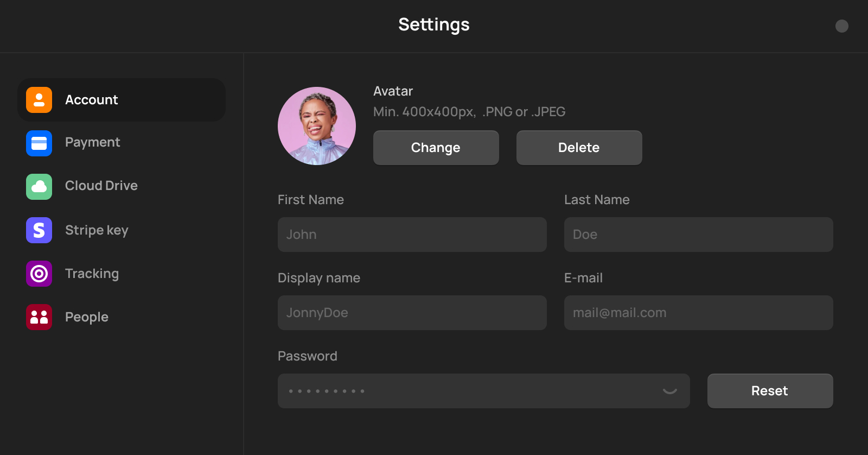This screenshot has width=868, height=455.
Task: Click the purple Stripe key icon
Action: click(x=39, y=230)
